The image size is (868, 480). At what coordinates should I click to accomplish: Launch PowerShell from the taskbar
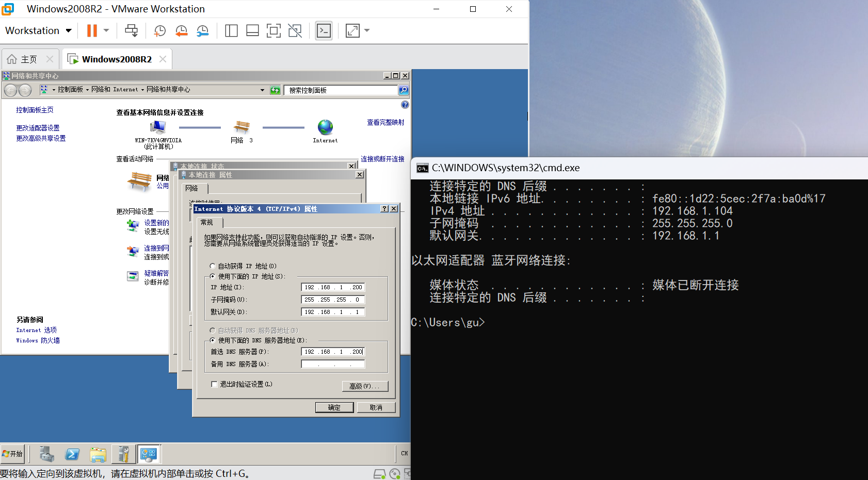[72, 454]
